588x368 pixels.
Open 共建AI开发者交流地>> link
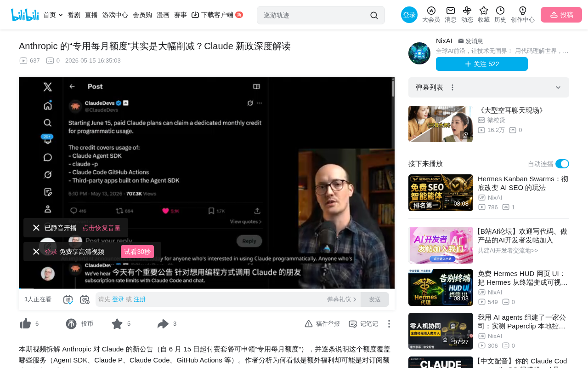[x=508, y=251]
